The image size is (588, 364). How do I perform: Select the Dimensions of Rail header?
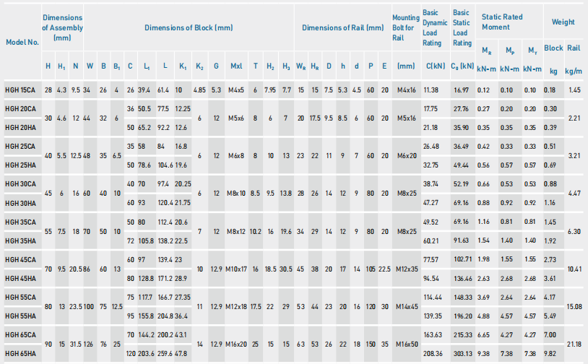pyautogui.click(x=342, y=27)
